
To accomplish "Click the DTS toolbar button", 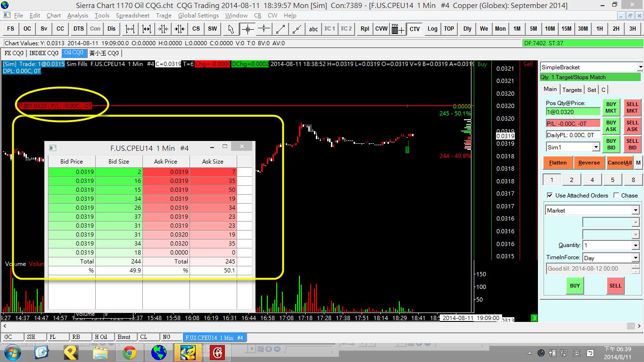I will (79, 29).
